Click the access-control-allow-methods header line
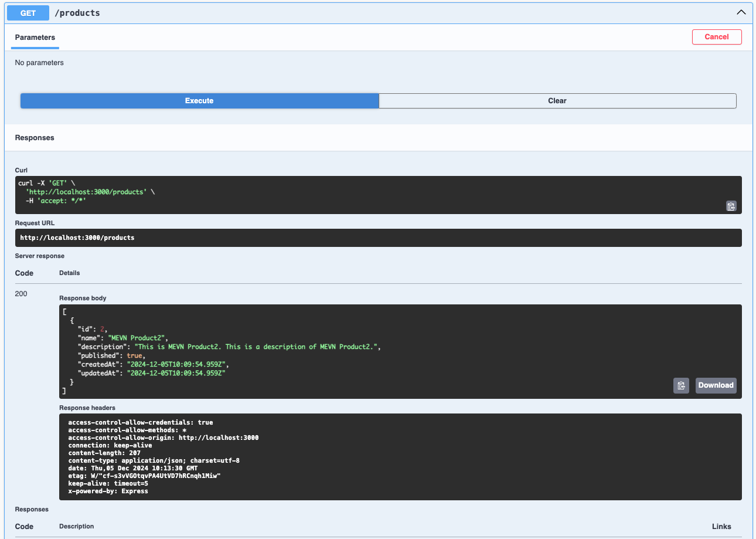756x539 pixels. (127, 430)
